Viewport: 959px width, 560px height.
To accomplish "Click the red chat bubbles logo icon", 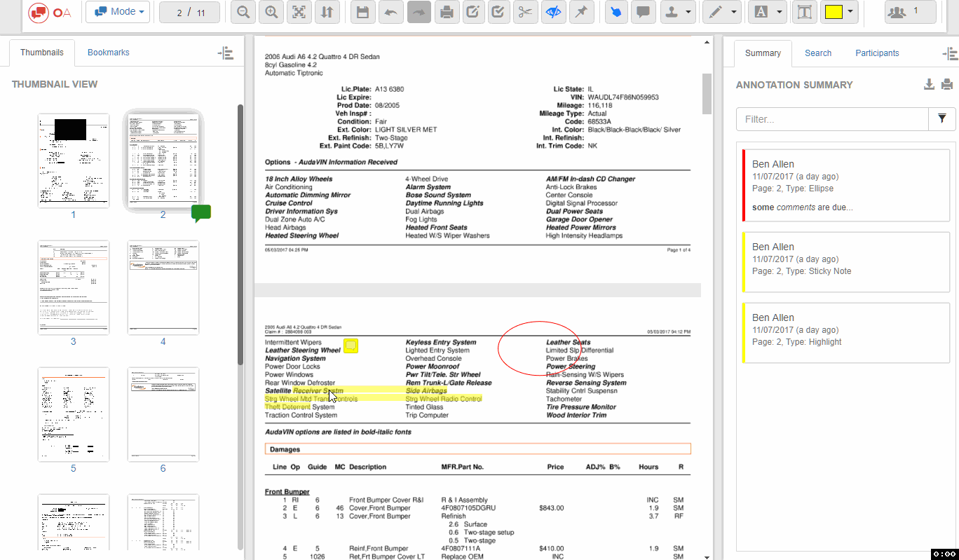I will point(39,12).
